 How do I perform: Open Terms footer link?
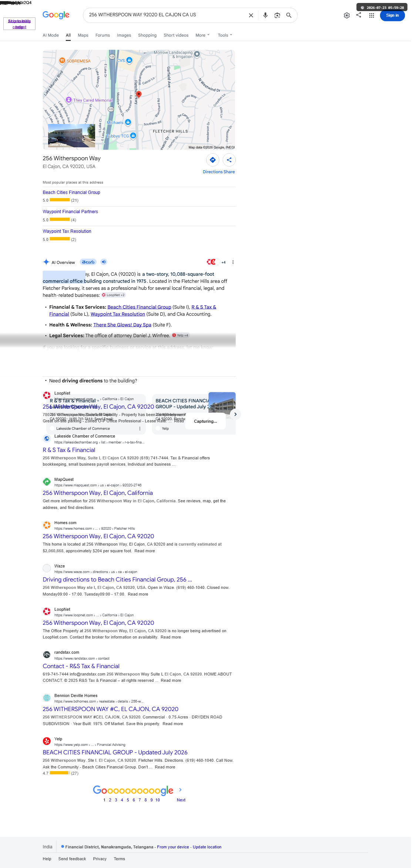[119, 859]
